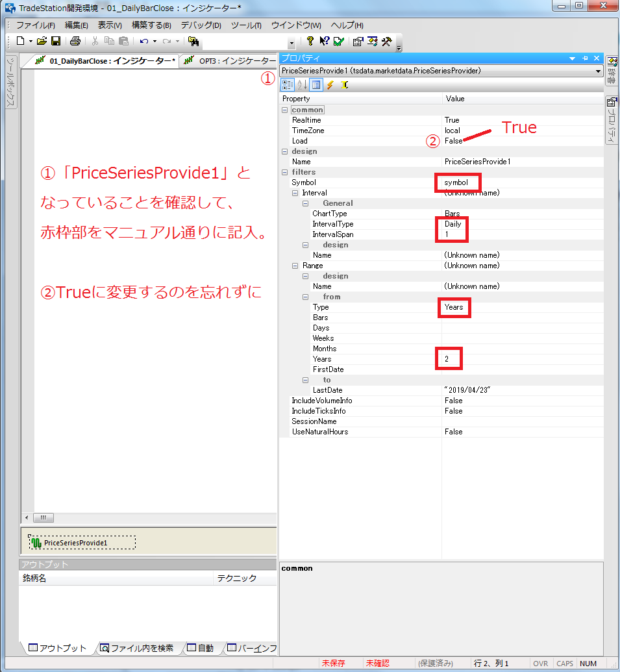This screenshot has width=620, height=672.
Task: Collapse the top-level design category above Name
Action: point(284,152)
